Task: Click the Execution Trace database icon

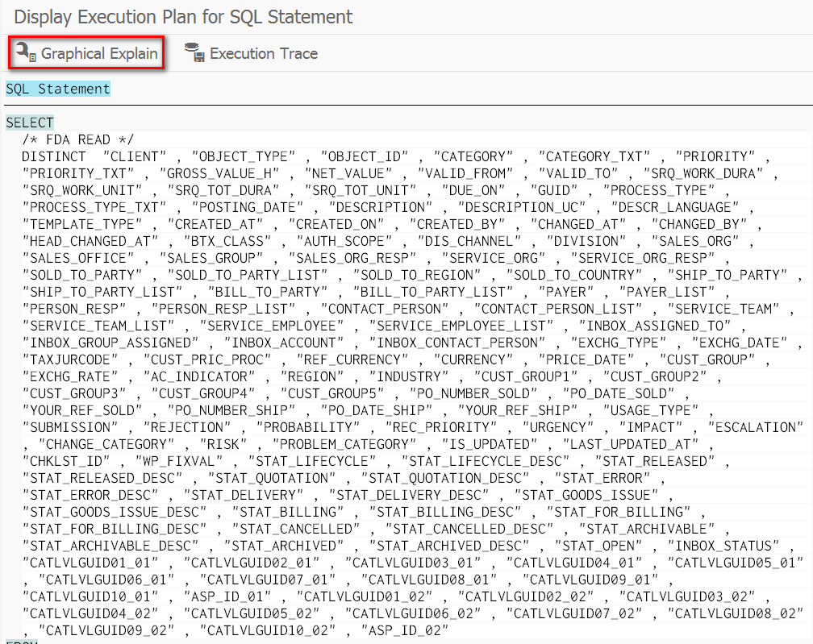Action: (x=193, y=53)
